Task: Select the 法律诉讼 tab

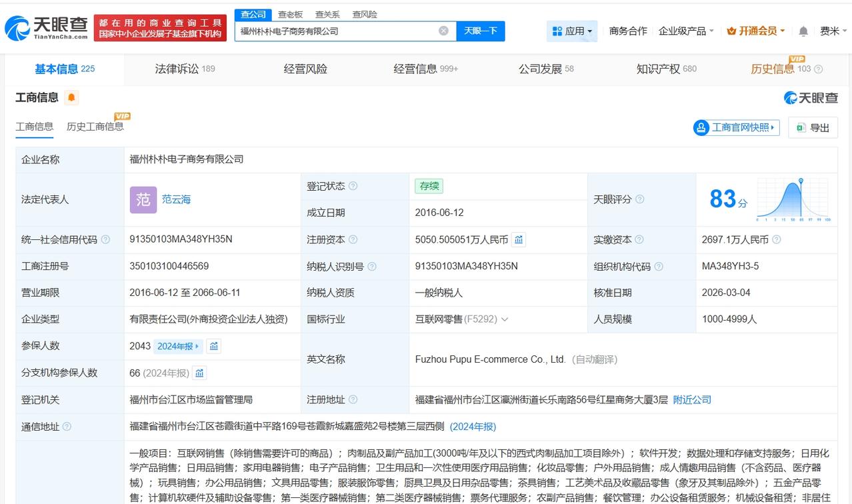Action: click(185, 69)
